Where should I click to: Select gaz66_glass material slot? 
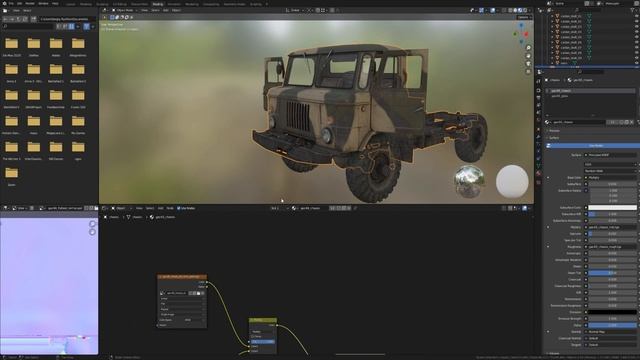(591, 96)
